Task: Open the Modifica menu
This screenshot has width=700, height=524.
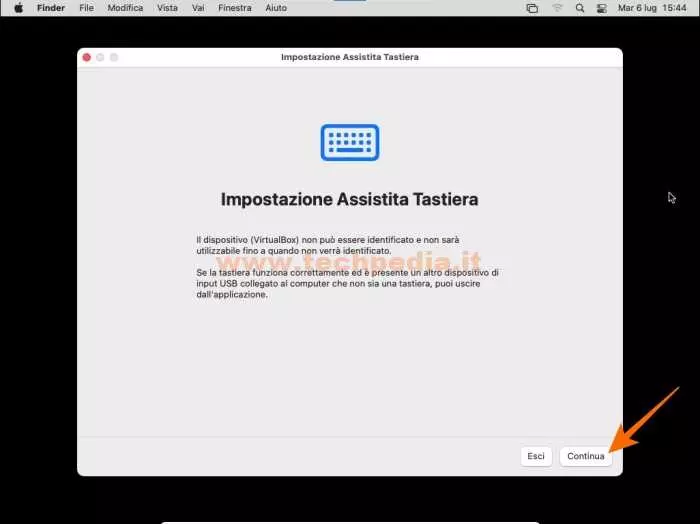Action: [125, 8]
